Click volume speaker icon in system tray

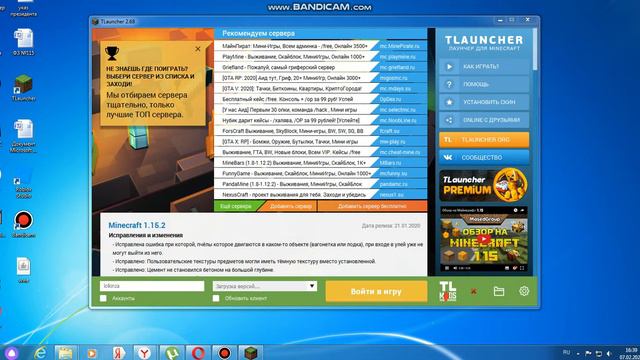[x=609, y=353]
